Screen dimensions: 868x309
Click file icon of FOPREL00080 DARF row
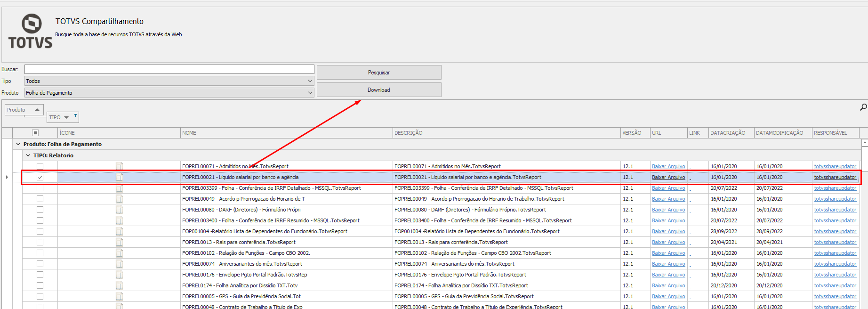(120, 210)
